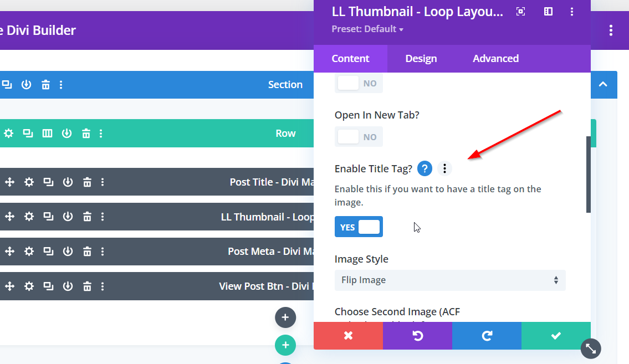This screenshot has width=629, height=364.
Task: Open the Row column layout icon
Action: [x=48, y=134]
